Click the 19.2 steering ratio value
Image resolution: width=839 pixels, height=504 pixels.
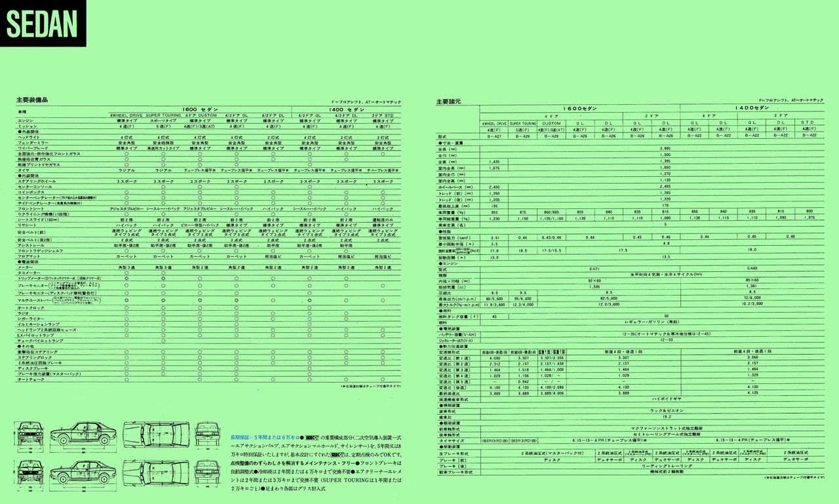(666, 417)
